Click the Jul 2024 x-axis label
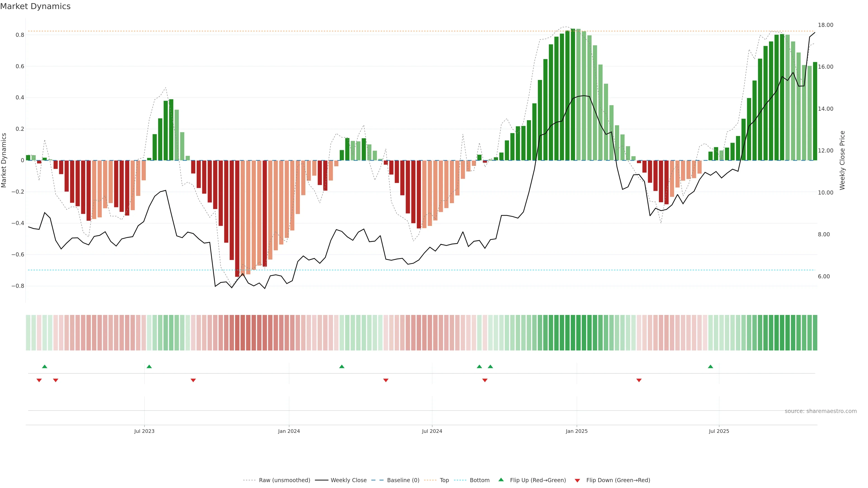This screenshot has height=488, width=868. coord(432,431)
